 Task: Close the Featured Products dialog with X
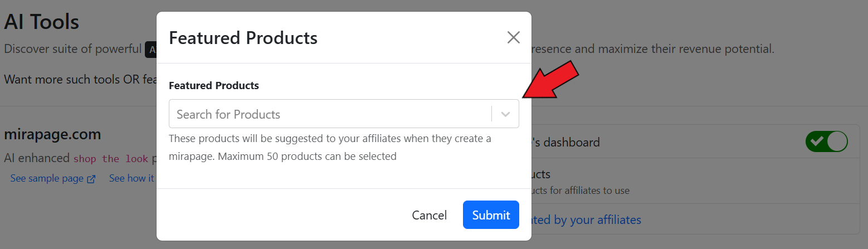click(513, 38)
